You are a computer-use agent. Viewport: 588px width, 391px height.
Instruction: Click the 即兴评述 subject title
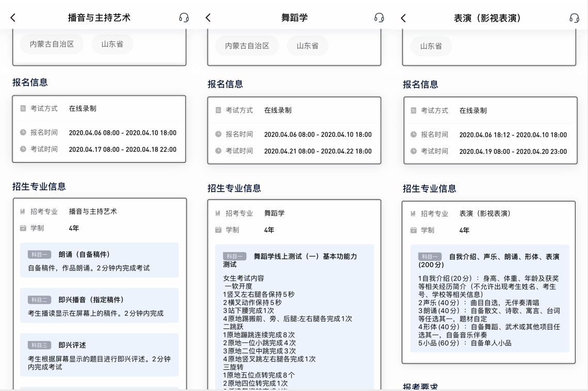pos(72,345)
